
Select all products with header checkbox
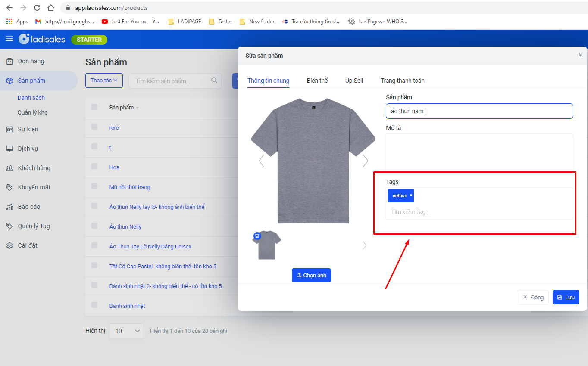point(94,107)
